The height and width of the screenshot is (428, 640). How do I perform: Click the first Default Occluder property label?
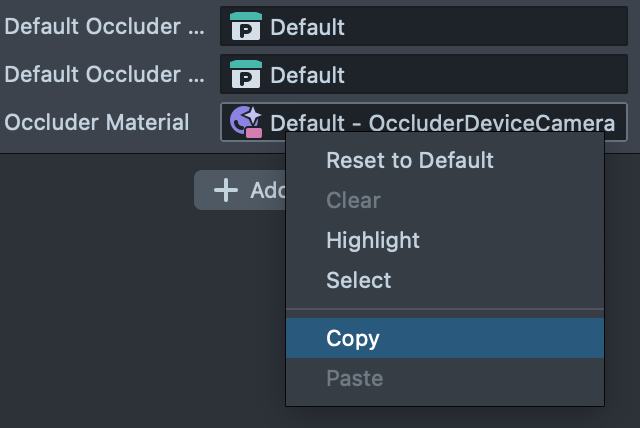pyautogui.click(x=104, y=27)
